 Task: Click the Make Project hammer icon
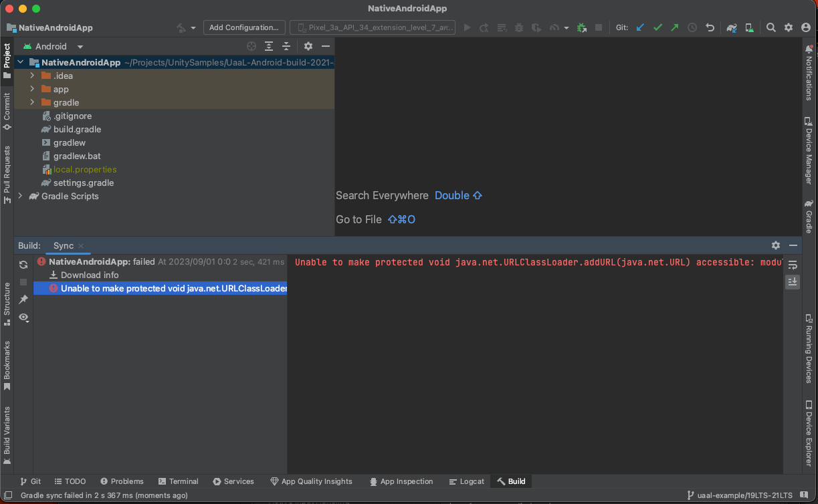[181, 27]
